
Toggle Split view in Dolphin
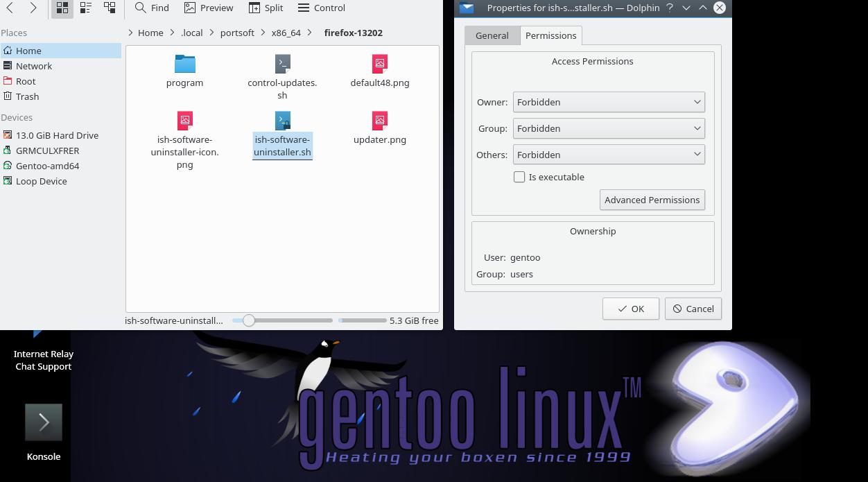click(266, 8)
